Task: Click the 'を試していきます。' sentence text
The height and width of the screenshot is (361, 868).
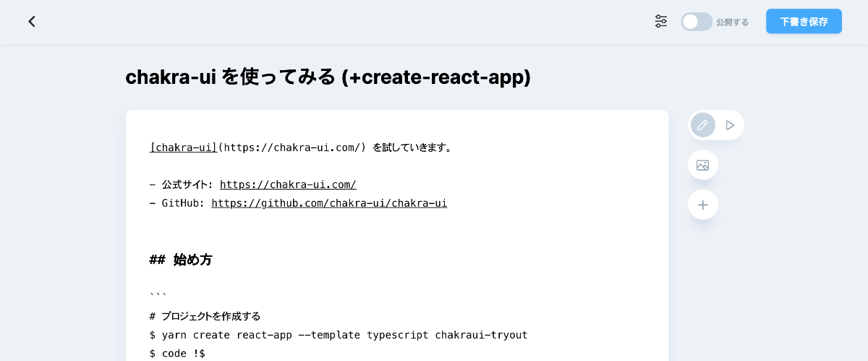Action: coord(412,148)
